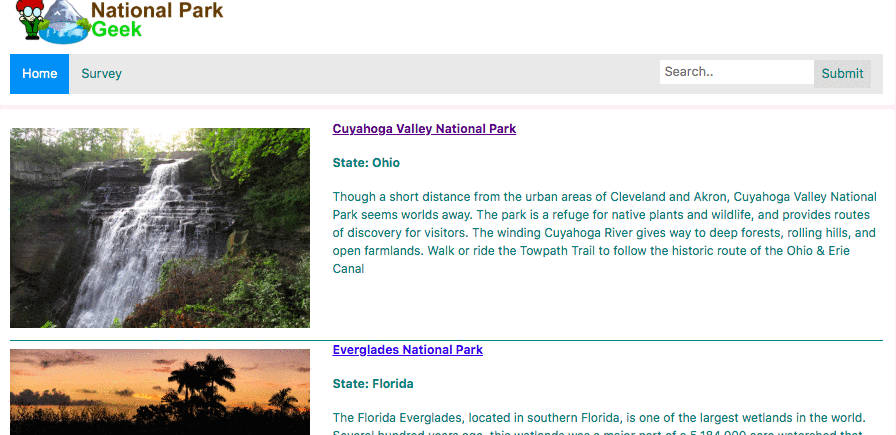This screenshot has width=896, height=435.
Task: Go to the Home nav tab
Action: (x=39, y=74)
